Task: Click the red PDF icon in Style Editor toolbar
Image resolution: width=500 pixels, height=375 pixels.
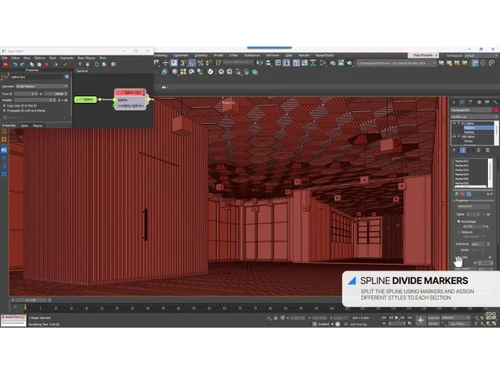Action: [6, 64]
